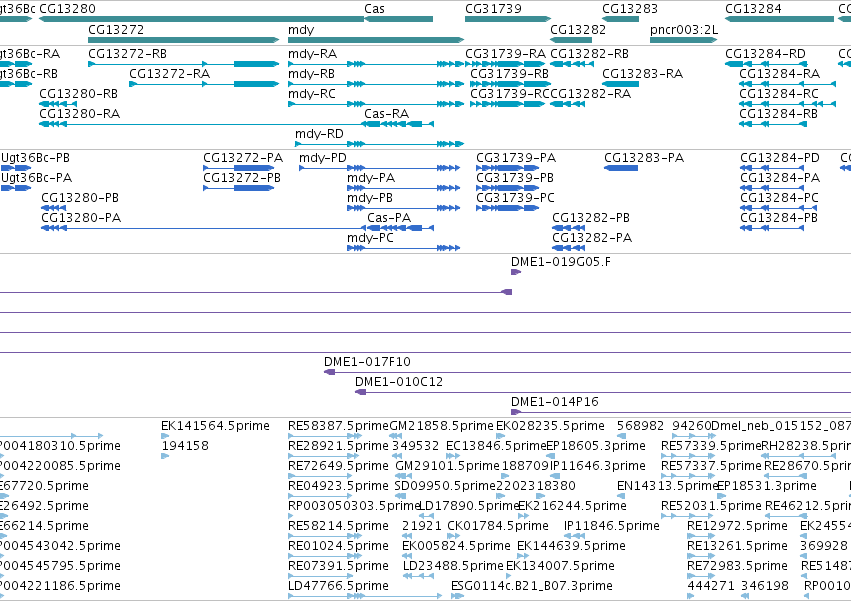Viewport: 851px width, 601px height.
Task: Click the CG13283 gene label
Action: coord(630,9)
